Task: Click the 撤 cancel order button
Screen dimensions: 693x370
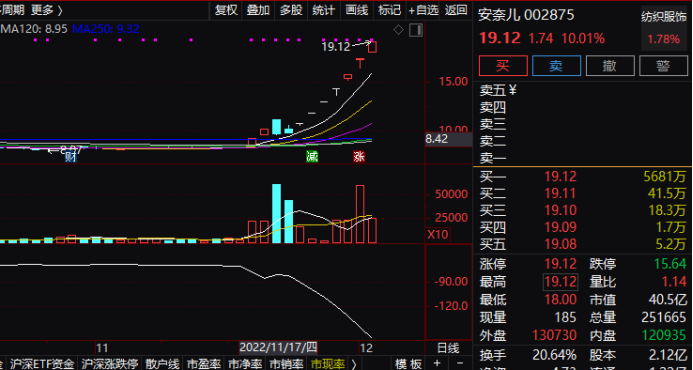Action: coord(610,66)
